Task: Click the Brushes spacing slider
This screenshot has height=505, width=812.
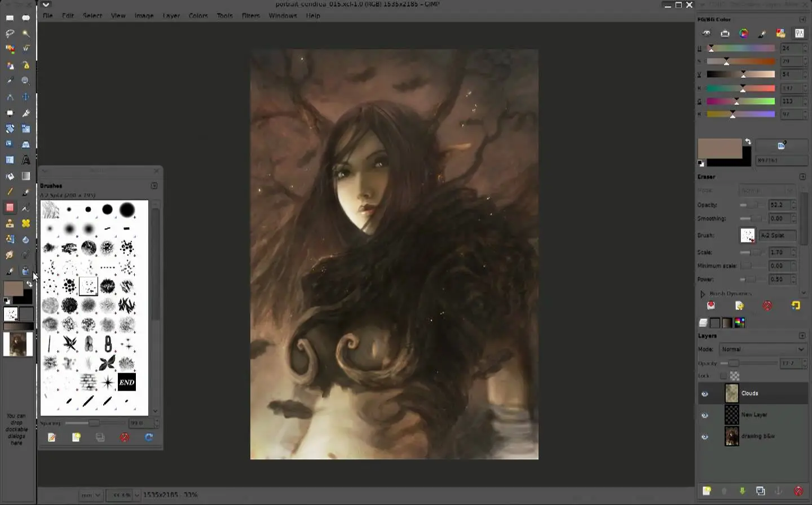Action: (95, 423)
